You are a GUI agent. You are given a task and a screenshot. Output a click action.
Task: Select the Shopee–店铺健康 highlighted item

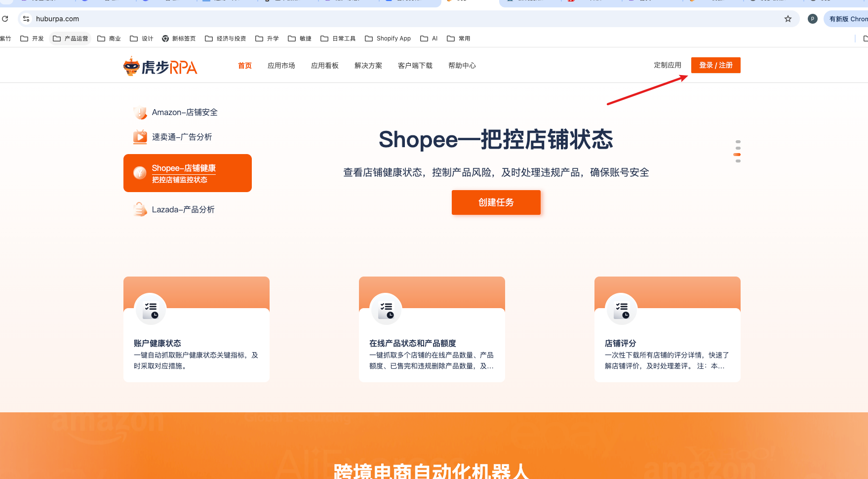click(x=188, y=173)
